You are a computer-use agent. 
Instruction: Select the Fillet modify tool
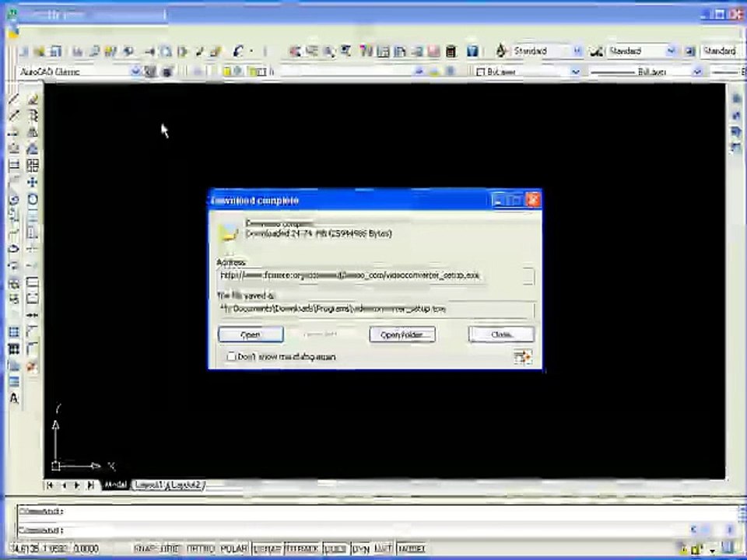pos(33,349)
